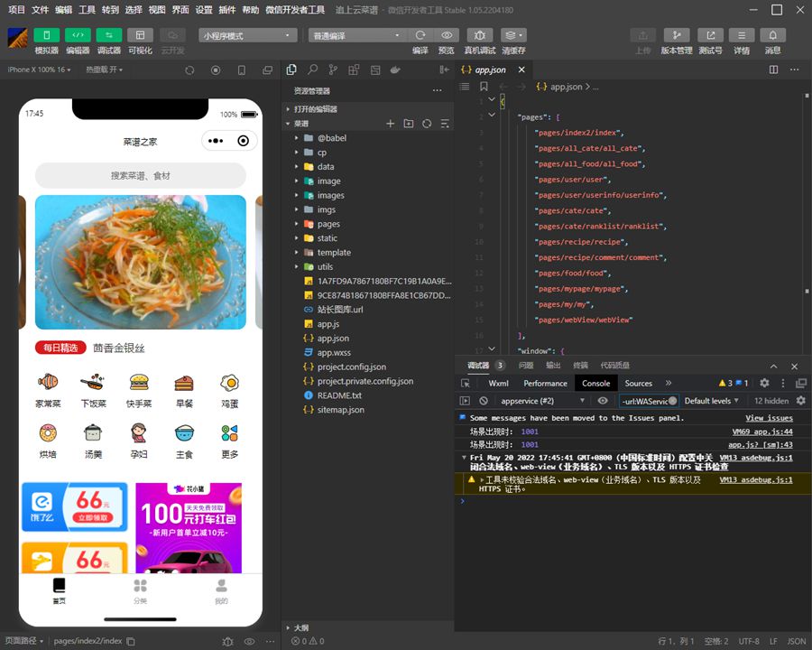Expand the Default levels log filter
Screen dimensions: 812x650
[711, 401]
